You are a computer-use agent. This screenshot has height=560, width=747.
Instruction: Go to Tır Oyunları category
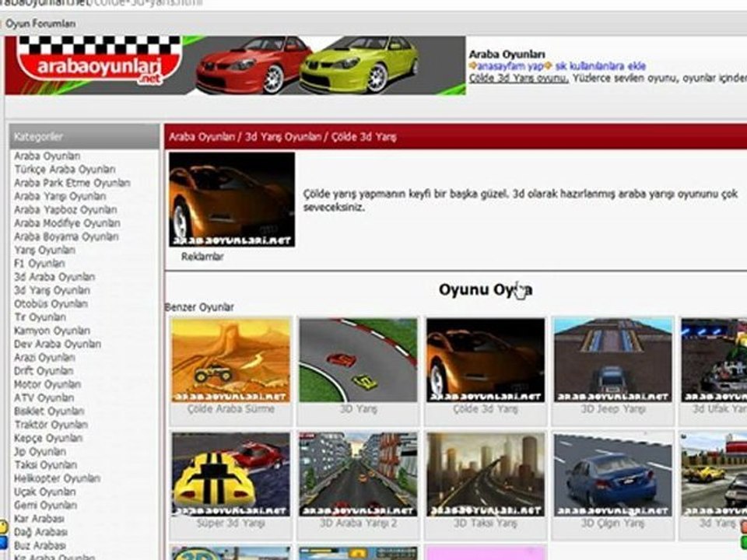[x=40, y=317]
